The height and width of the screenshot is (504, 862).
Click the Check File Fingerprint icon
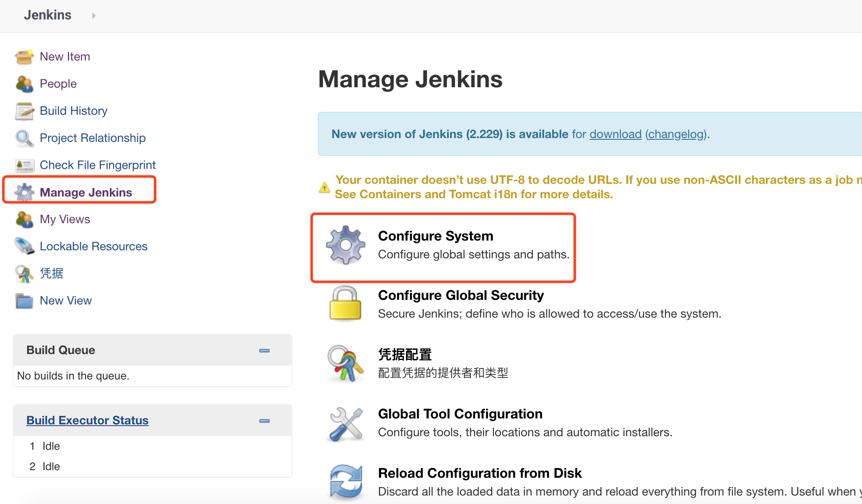click(24, 165)
